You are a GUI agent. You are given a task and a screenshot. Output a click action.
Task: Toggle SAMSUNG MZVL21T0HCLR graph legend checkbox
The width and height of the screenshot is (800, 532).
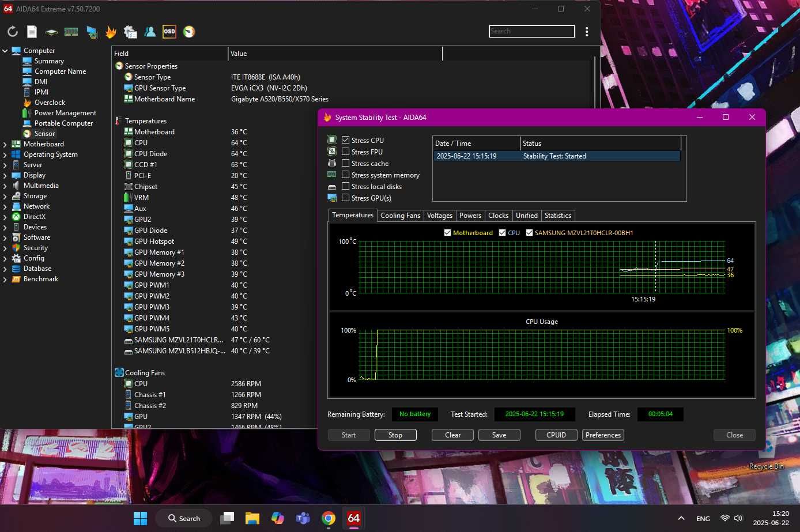point(529,233)
